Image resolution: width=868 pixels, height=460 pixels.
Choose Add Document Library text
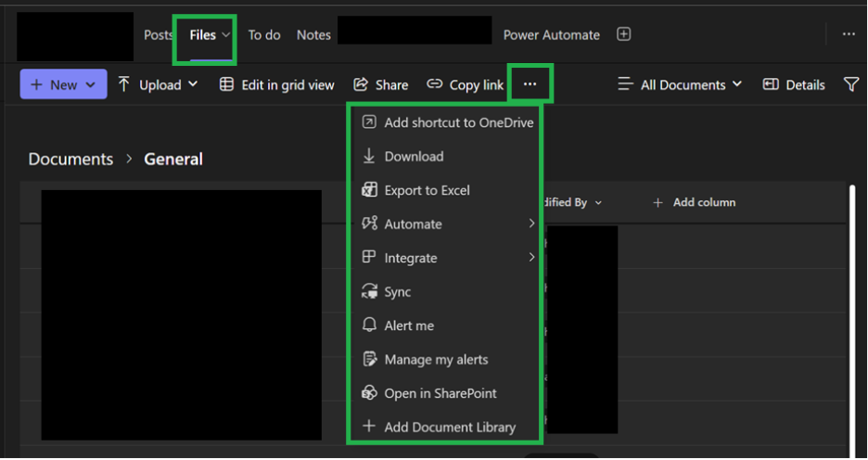[x=450, y=428]
